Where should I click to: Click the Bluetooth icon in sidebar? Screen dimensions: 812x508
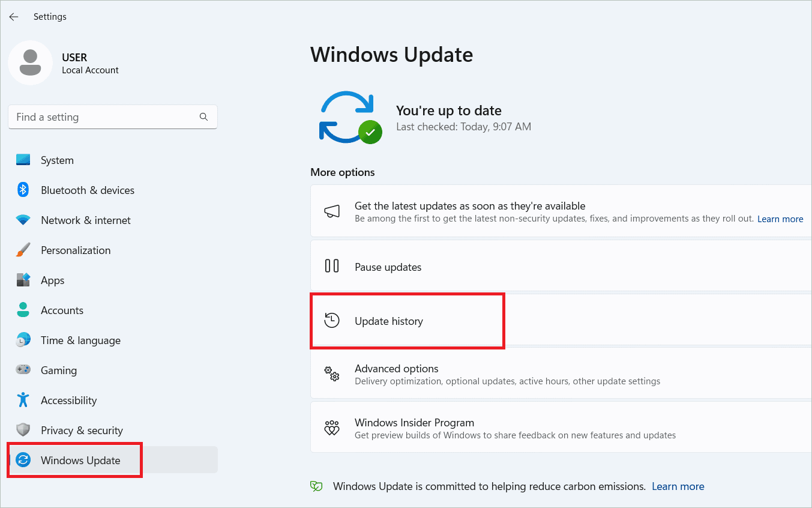coord(23,190)
